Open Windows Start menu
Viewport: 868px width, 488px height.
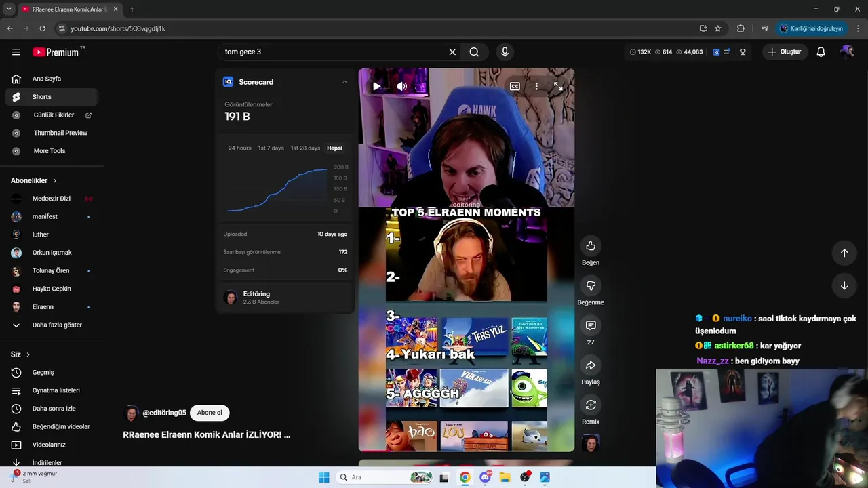[323, 477]
